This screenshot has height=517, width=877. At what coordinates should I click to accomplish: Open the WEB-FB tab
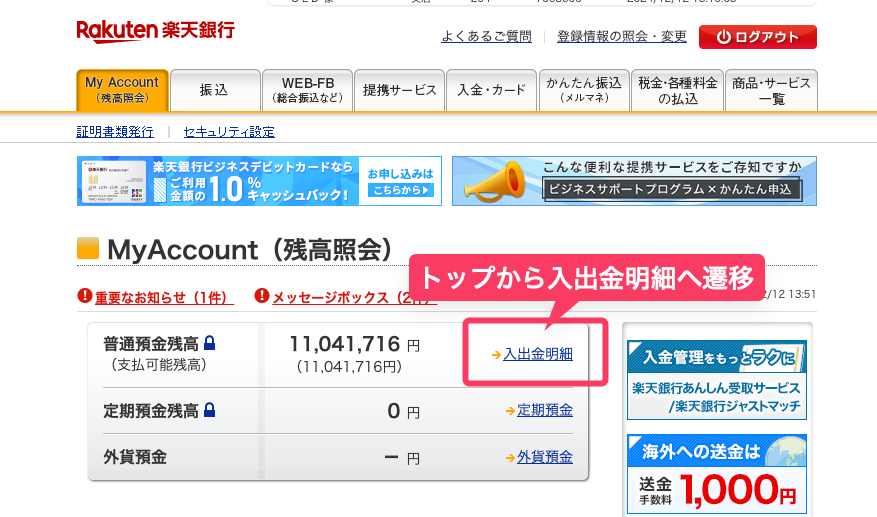coord(307,90)
